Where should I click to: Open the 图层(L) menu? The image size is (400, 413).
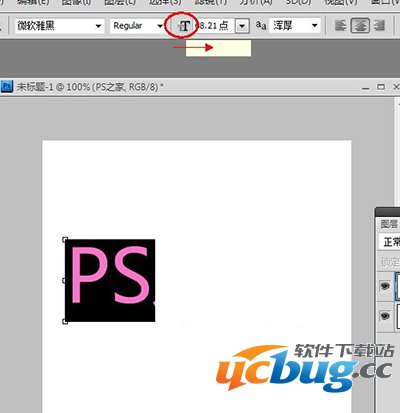120,2
